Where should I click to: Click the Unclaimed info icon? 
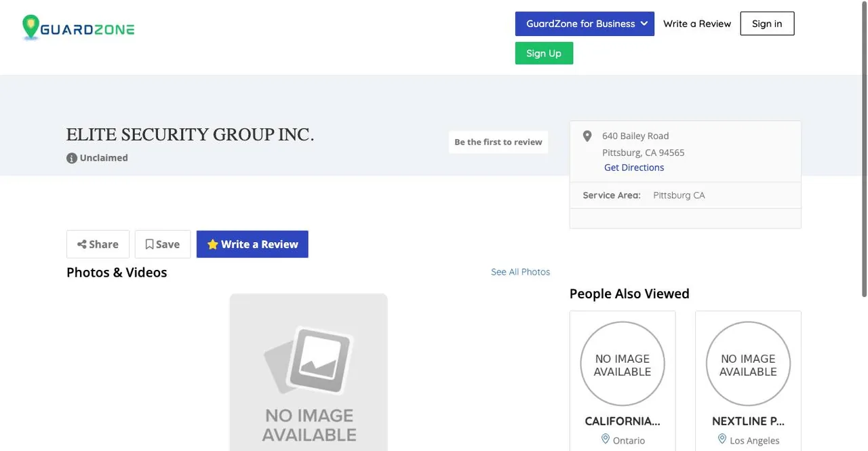click(72, 158)
